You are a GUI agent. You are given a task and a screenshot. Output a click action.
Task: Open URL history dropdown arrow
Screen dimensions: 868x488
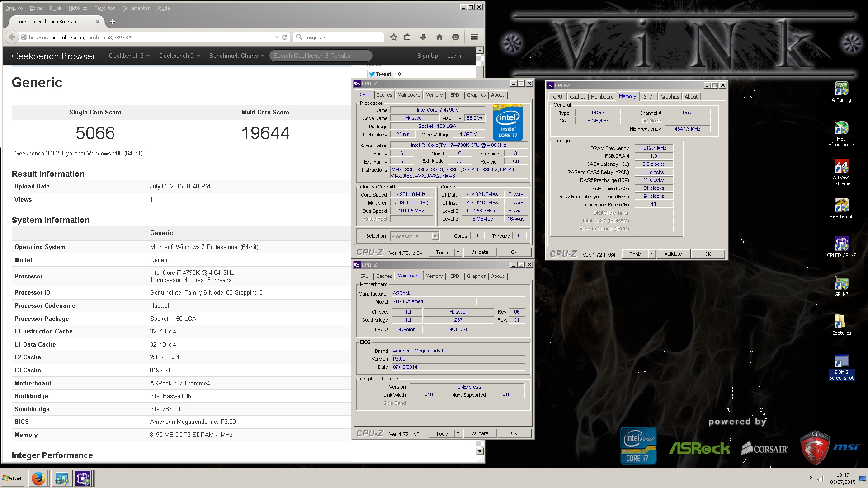tap(277, 37)
